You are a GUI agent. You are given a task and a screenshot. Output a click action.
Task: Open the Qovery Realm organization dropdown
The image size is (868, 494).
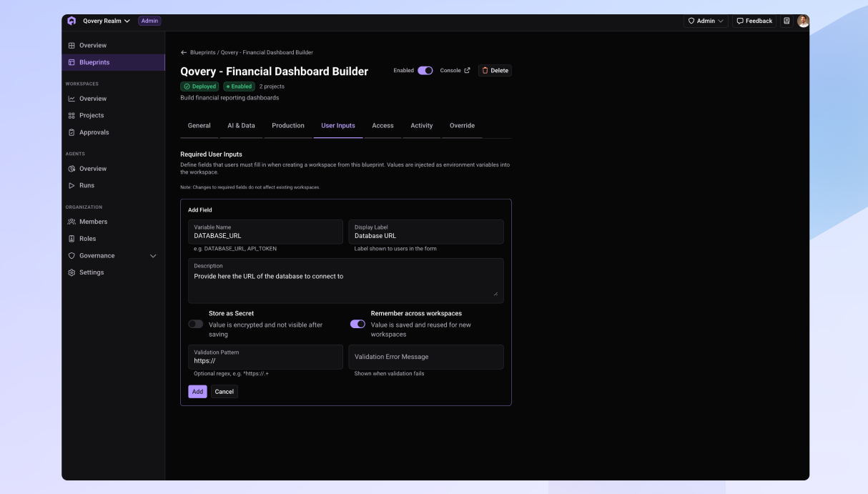pos(107,21)
